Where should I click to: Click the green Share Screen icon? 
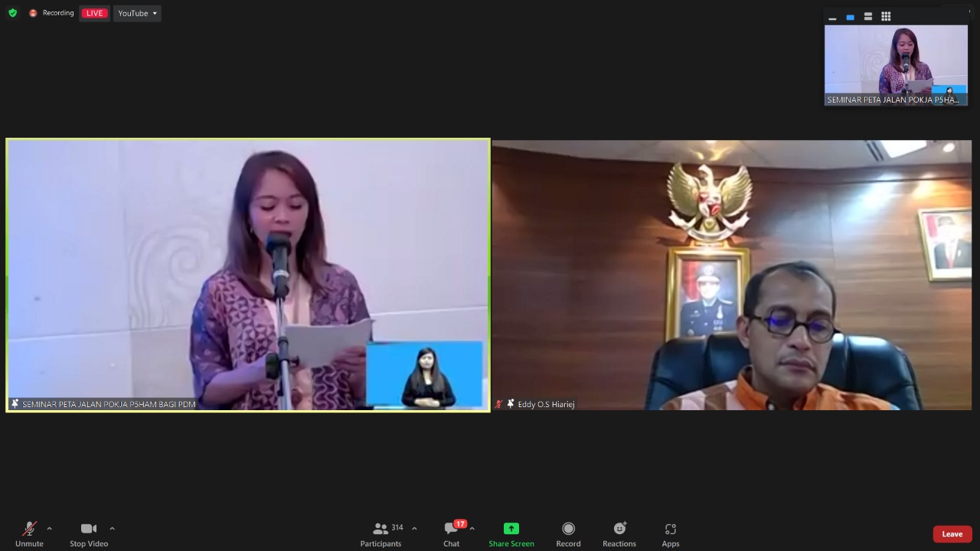[x=511, y=529]
